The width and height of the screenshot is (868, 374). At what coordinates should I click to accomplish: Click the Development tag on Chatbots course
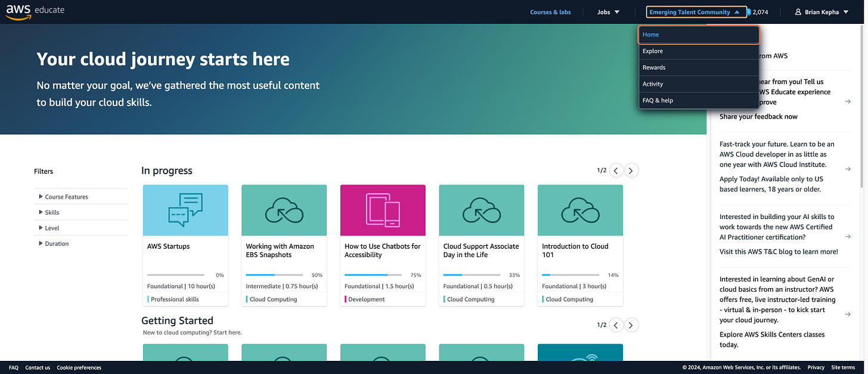click(366, 299)
